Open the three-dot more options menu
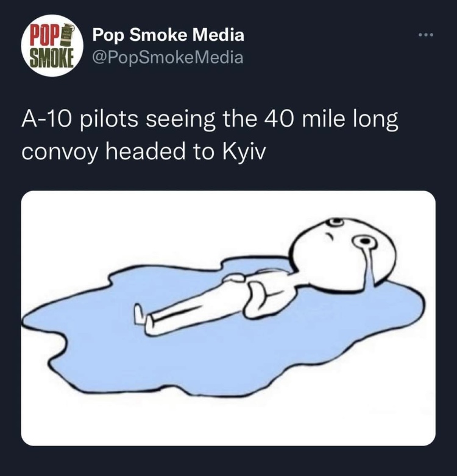Viewport: 457px width, 476px height. 426,35
